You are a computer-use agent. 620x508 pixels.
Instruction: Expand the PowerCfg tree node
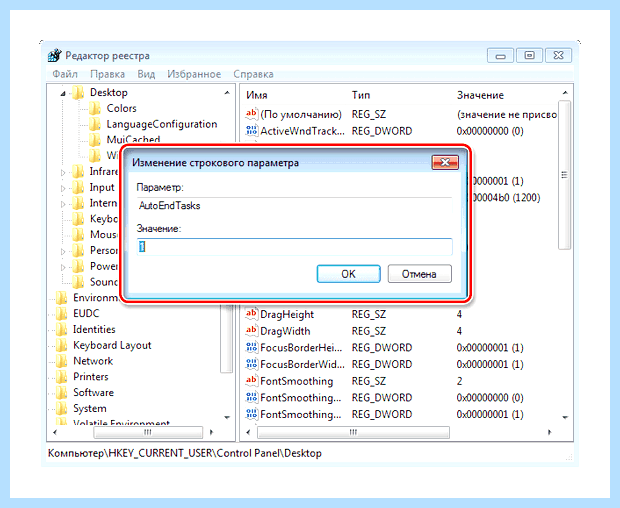click(63, 267)
